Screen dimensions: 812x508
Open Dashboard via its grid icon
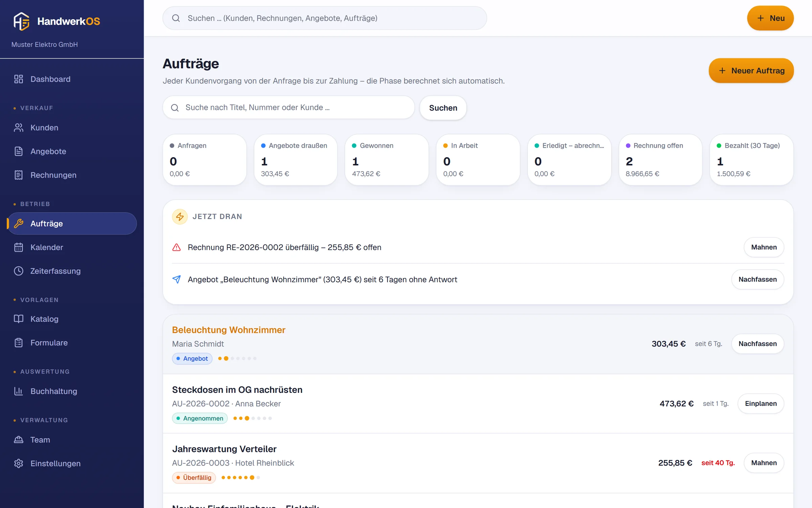pyautogui.click(x=19, y=79)
